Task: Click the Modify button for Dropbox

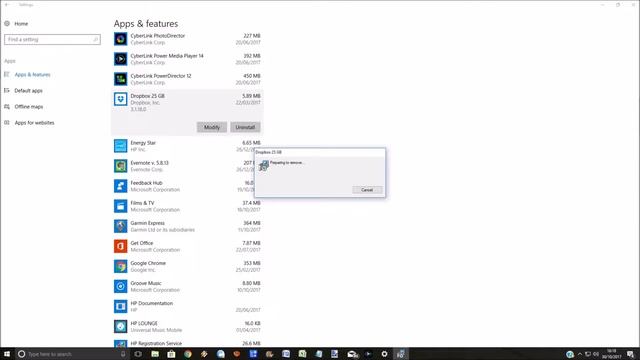Action: (211, 127)
